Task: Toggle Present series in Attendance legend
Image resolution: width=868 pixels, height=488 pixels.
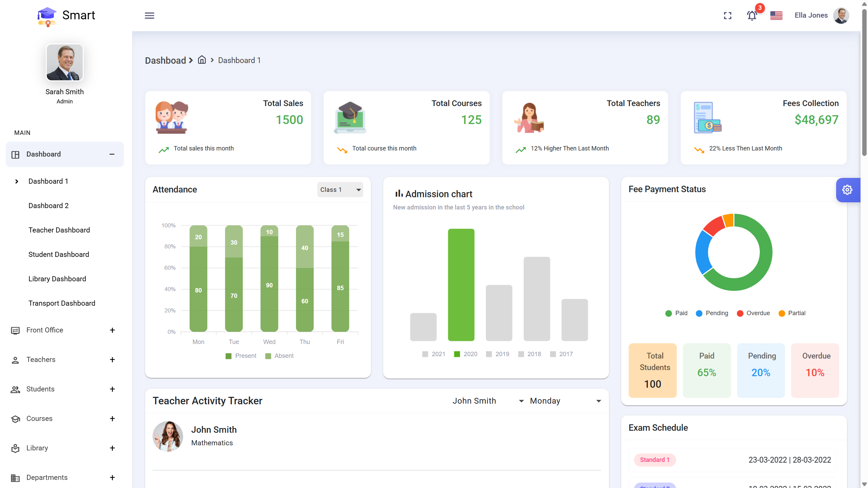Action: tap(241, 356)
